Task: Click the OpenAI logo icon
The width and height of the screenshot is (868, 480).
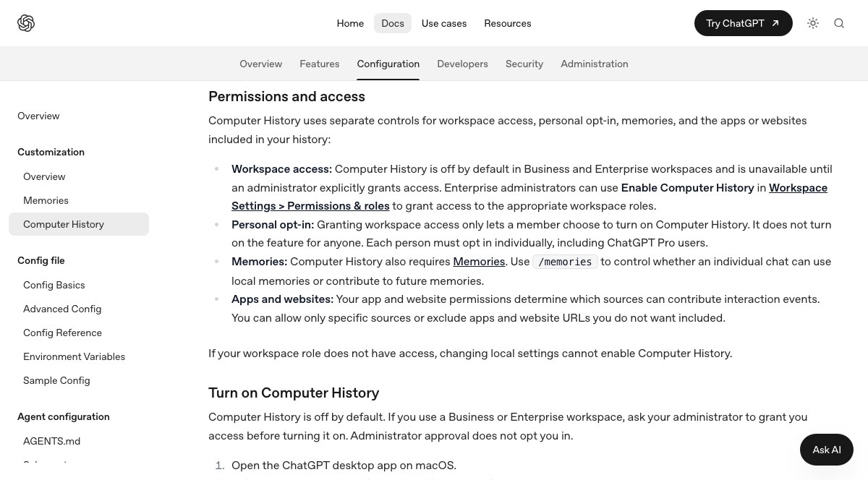Action: coord(26,23)
